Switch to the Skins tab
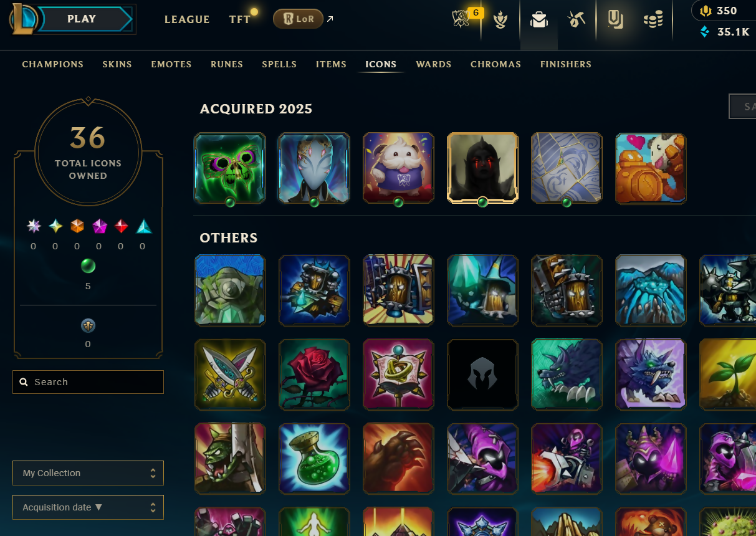 (117, 64)
